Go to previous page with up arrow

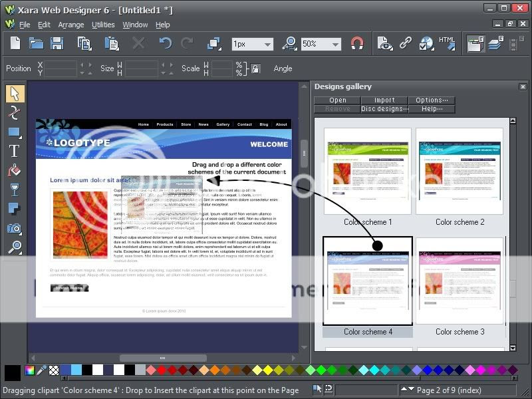point(404,389)
